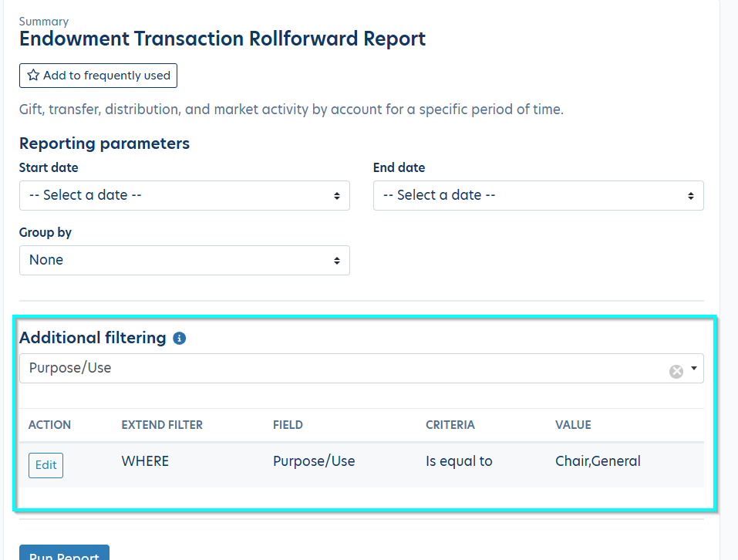Click the FIELD column header

[288, 425]
